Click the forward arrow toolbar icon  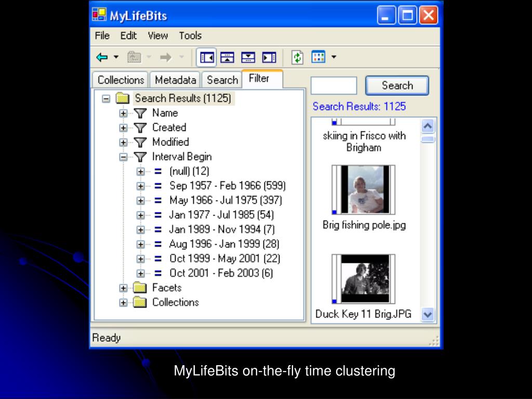tap(166, 57)
